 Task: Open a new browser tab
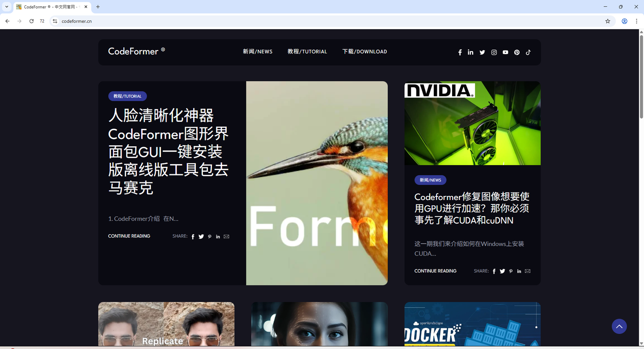coord(98,7)
